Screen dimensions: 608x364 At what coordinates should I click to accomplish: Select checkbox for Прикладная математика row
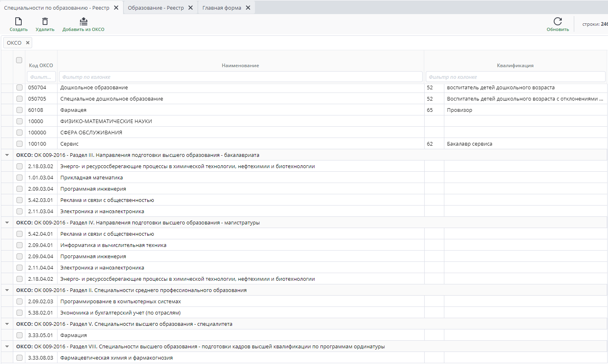19,178
